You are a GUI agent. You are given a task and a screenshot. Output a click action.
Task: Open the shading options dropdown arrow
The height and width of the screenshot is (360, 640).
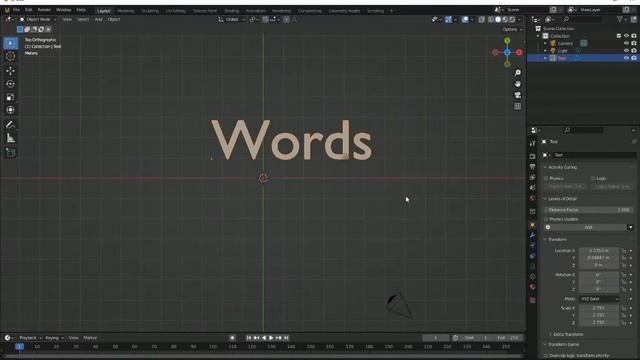point(519,19)
